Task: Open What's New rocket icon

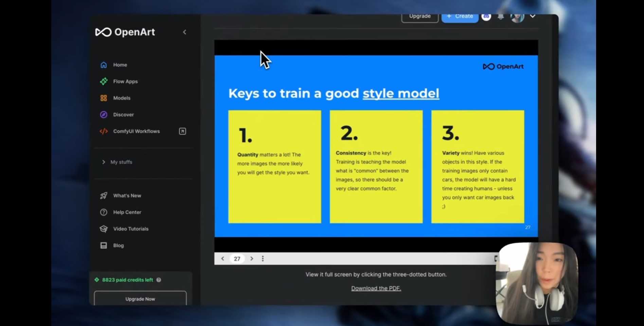Action: pos(104,195)
